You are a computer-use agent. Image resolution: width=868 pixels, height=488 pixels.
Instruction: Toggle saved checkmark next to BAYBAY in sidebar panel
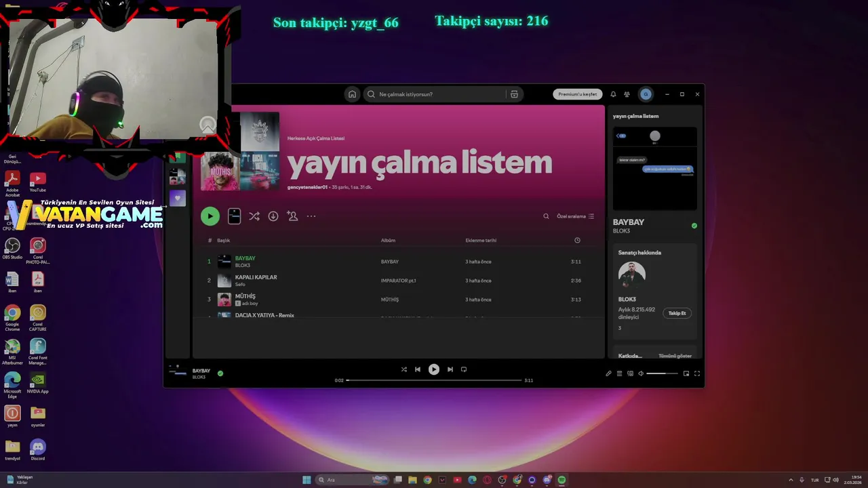(x=694, y=226)
